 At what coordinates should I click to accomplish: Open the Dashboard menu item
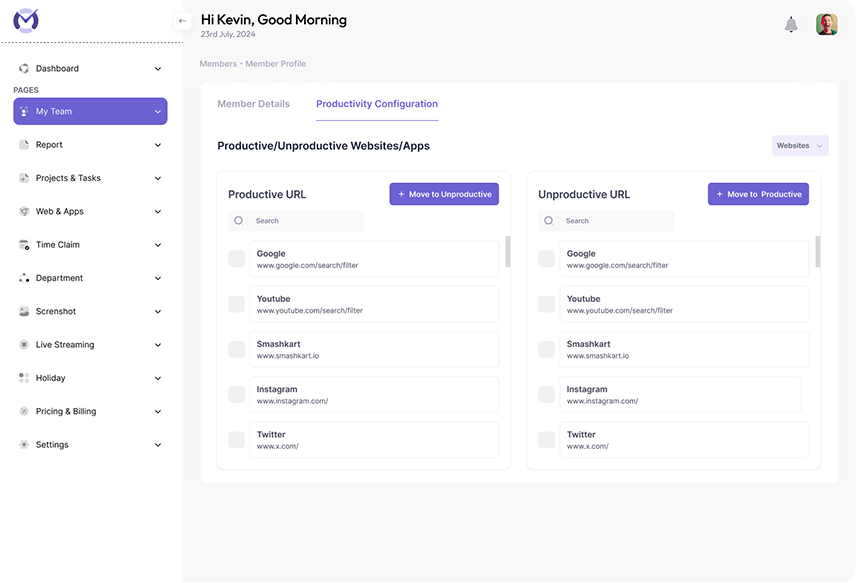pyautogui.click(x=57, y=69)
